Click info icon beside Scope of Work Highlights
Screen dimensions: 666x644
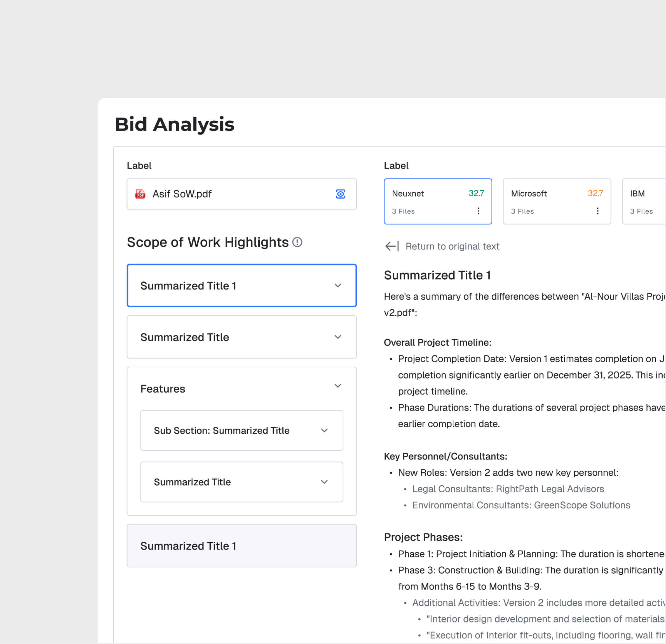coord(297,242)
